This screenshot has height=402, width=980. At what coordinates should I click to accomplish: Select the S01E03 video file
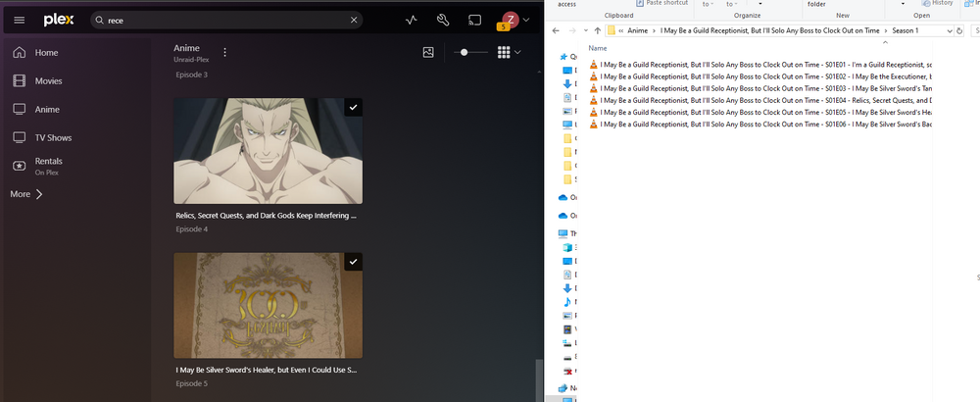(x=760, y=88)
